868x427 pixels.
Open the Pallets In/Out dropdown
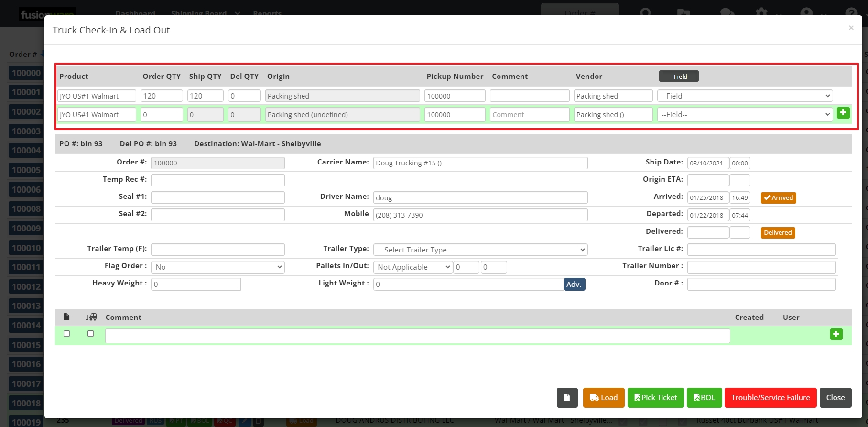(413, 267)
